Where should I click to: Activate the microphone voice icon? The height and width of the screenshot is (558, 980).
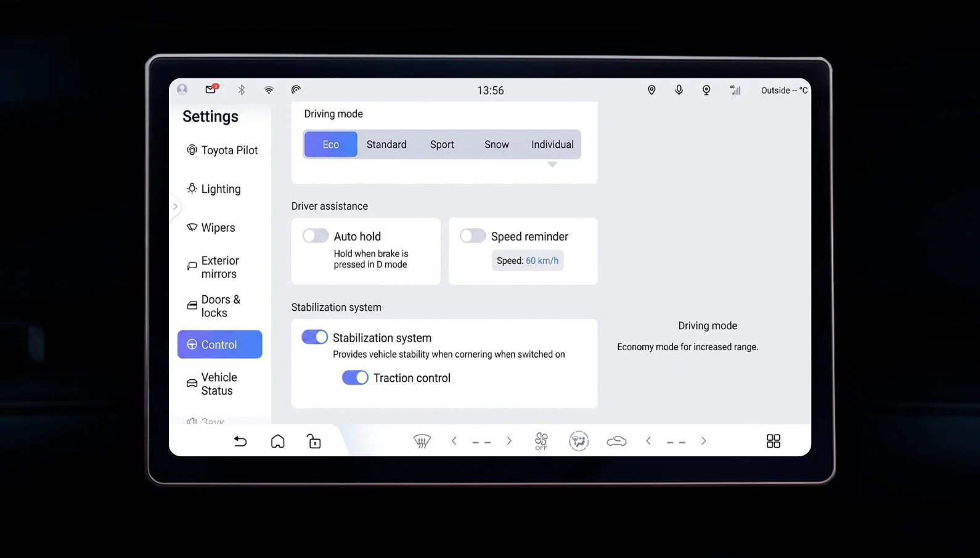point(679,90)
